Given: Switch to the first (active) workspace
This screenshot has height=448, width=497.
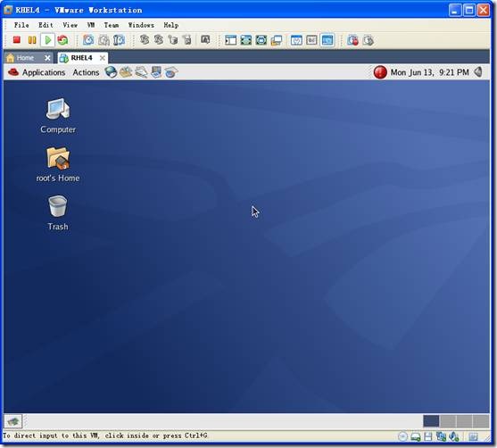Looking at the screenshot, I should click(x=431, y=421).
